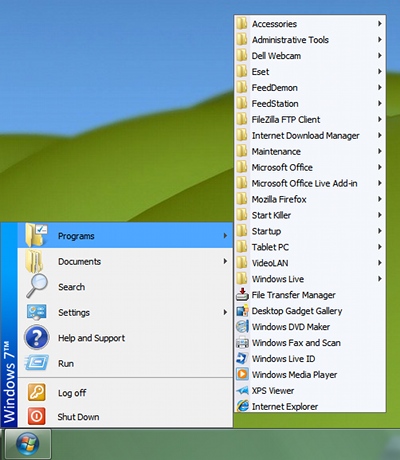
Task: Expand the Startup submenu arrow
Action: pyautogui.click(x=380, y=231)
